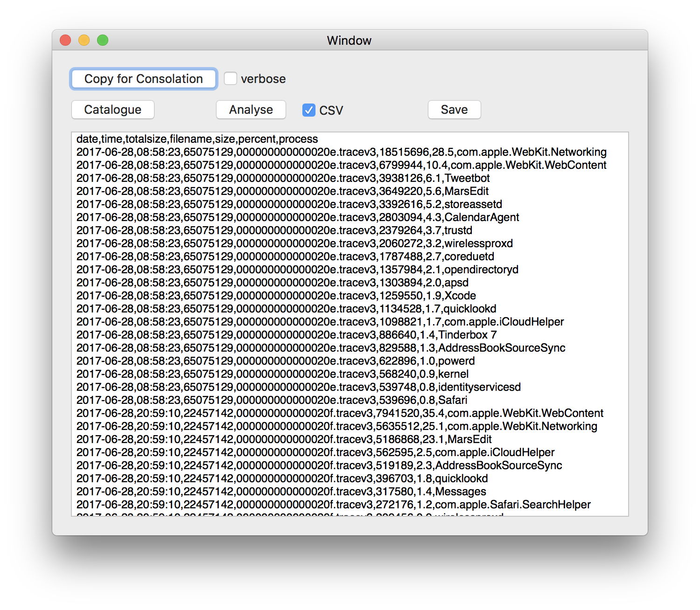Click the red close traffic light
Screen dimensions: 700x610
pos(65,40)
